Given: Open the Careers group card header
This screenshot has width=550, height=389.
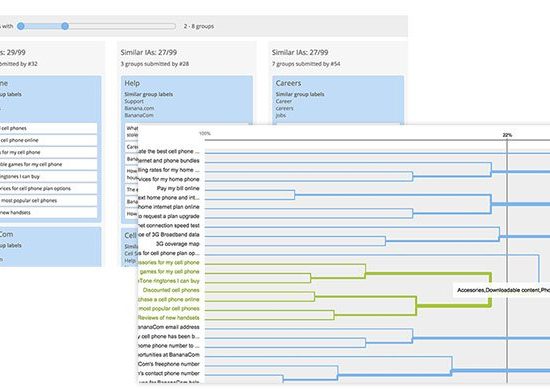Looking at the screenshot, I should [x=288, y=83].
